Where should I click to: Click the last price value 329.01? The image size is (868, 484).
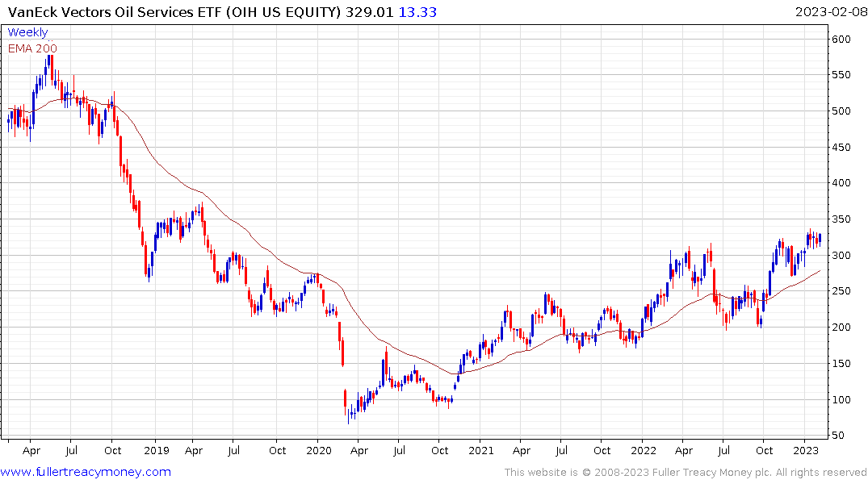[369, 11]
